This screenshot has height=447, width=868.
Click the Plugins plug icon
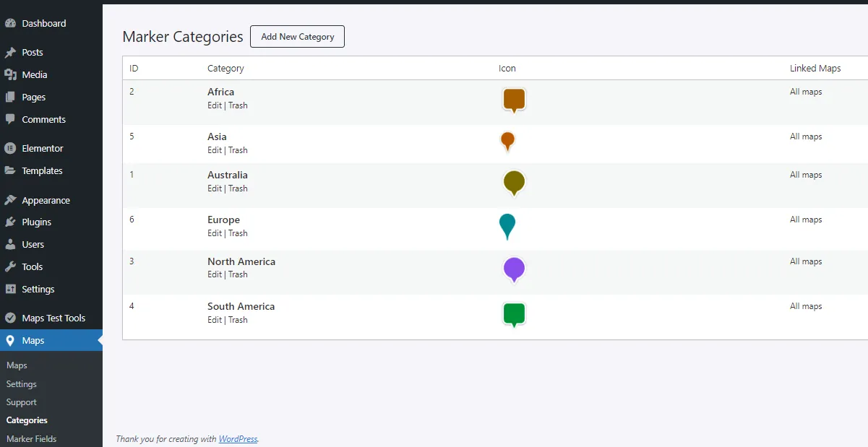coord(10,222)
